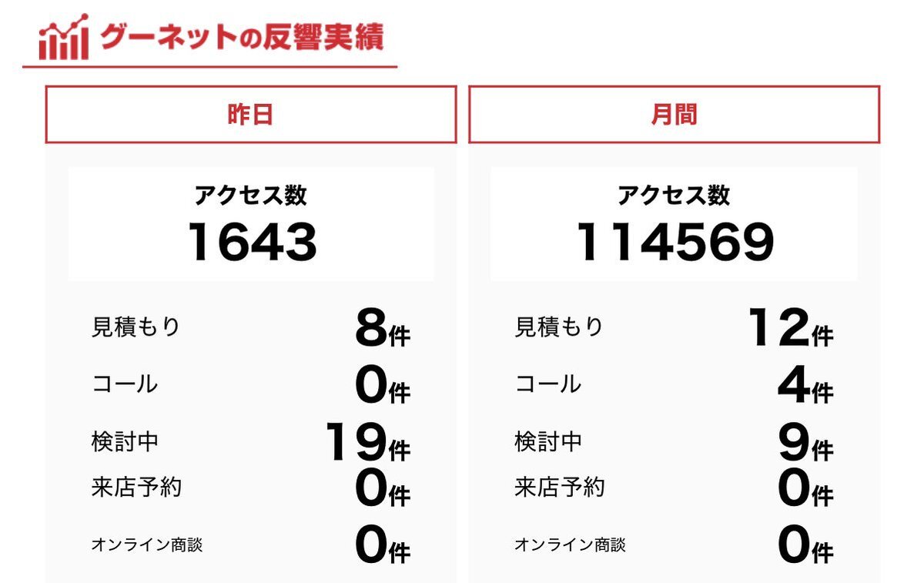This screenshot has height=583, width=924.
Task: Open 検討中 count of 19件
Action: click(367, 442)
